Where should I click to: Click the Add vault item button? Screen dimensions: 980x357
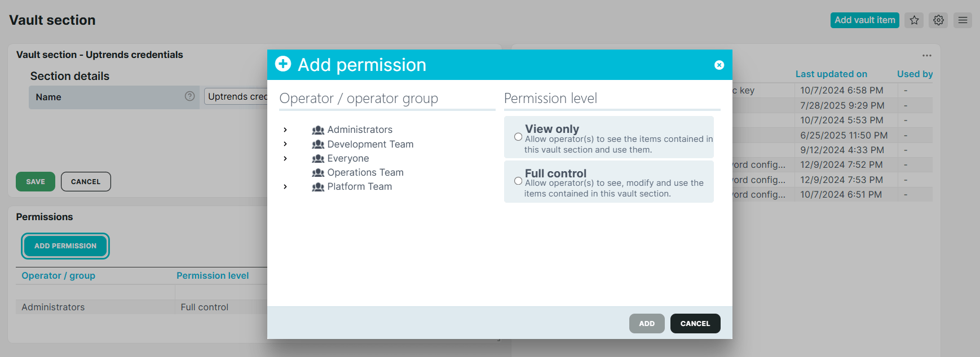pyautogui.click(x=864, y=20)
